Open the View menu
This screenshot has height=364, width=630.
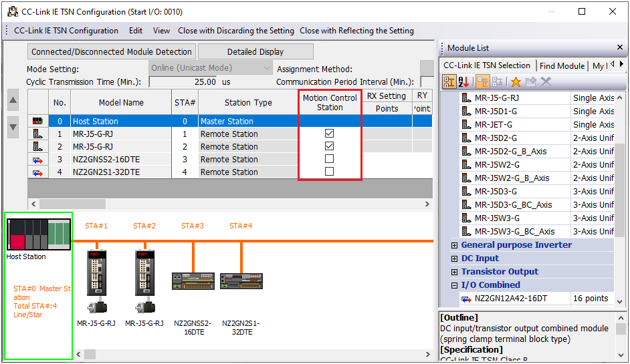pyautogui.click(x=162, y=31)
